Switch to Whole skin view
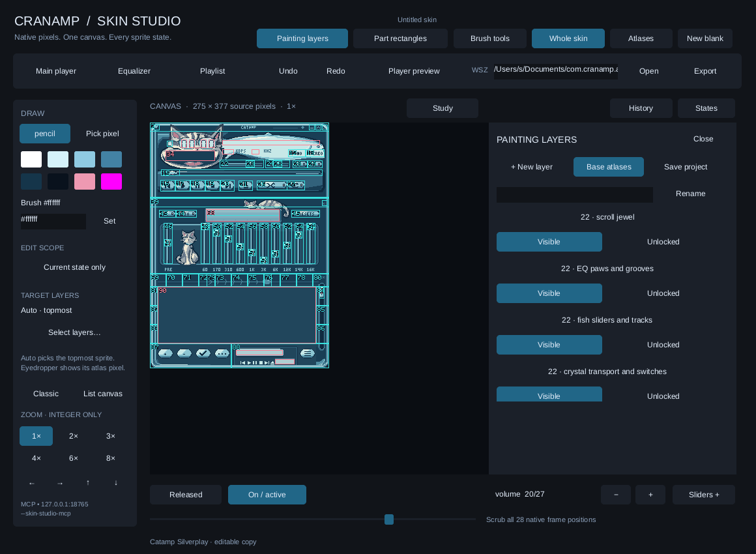 tap(568, 38)
